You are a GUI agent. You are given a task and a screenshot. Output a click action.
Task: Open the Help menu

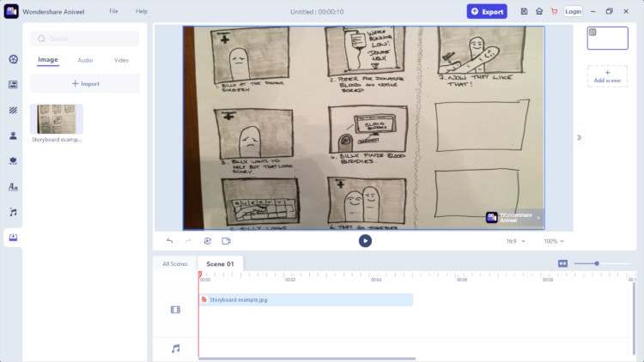click(142, 11)
